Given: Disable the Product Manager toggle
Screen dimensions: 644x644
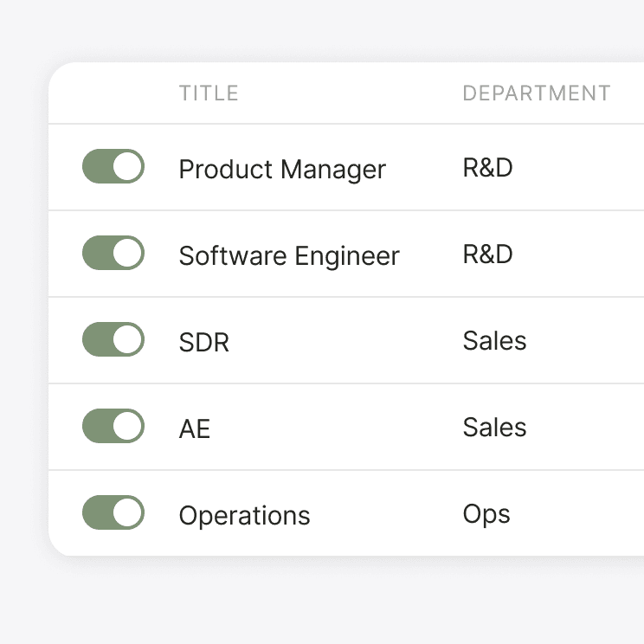Looking at the screenshot, I should point(113,166).
